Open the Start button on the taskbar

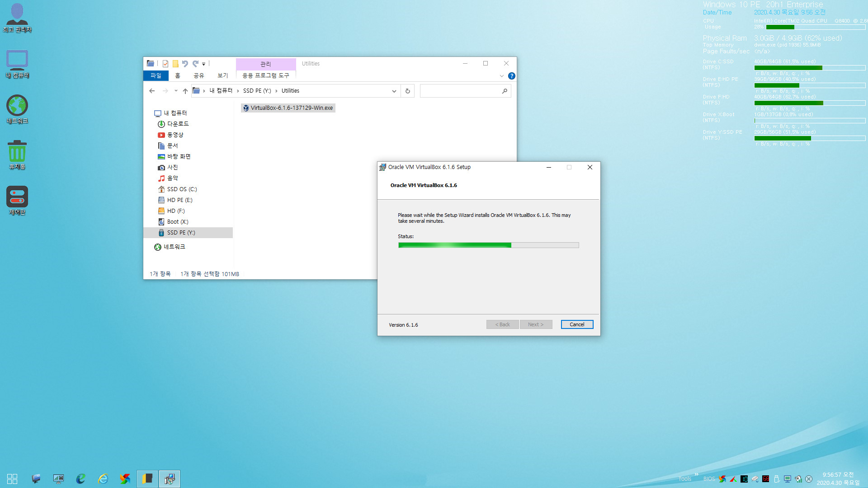[x=12, y=479]
